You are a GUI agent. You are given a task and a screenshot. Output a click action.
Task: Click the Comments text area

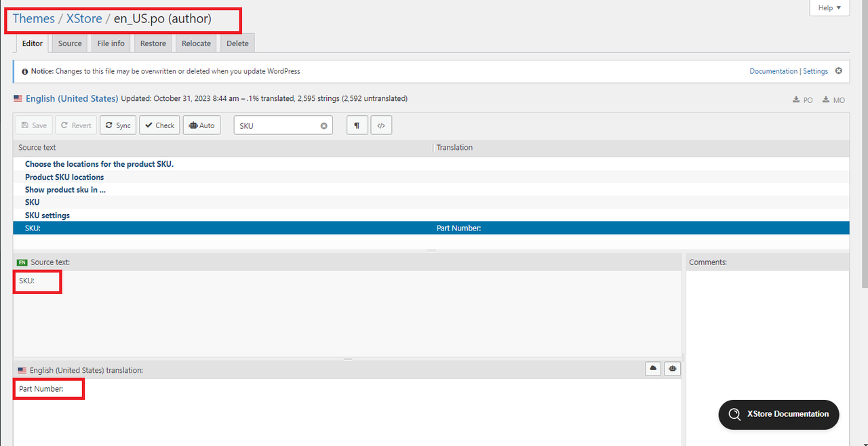(768, 358)
